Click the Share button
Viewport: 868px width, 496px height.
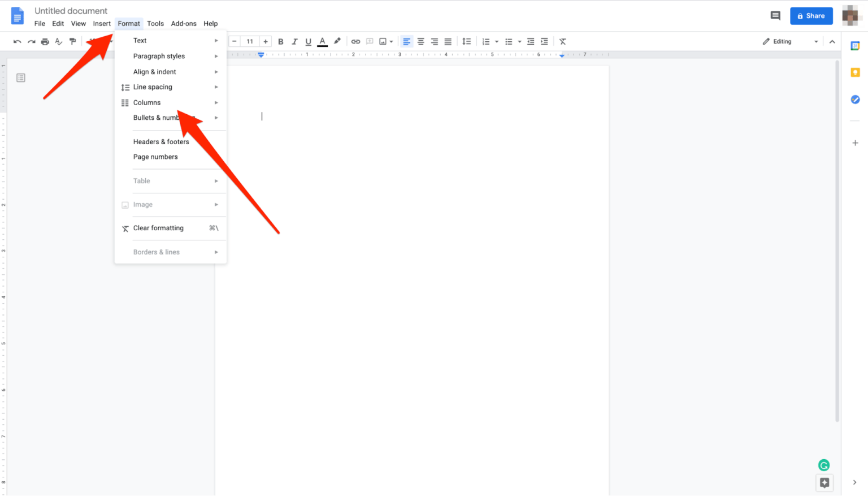[x=811, y=15]
